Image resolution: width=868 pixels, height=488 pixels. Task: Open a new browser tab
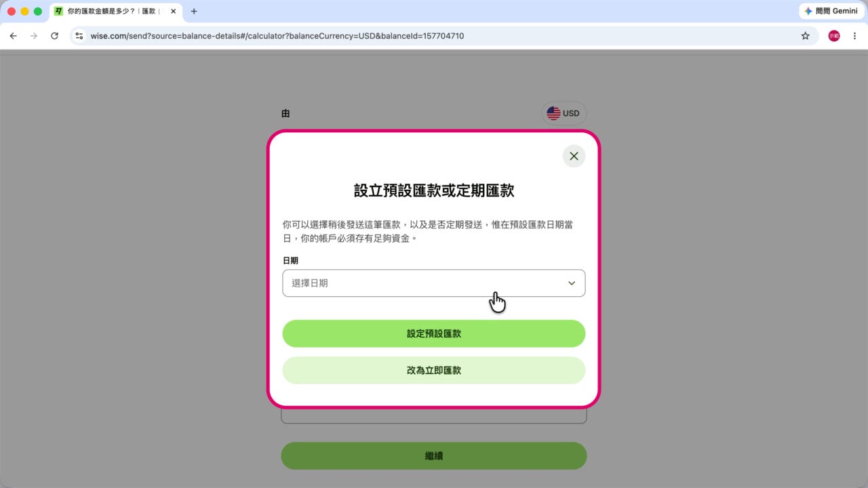click(194, 11)
